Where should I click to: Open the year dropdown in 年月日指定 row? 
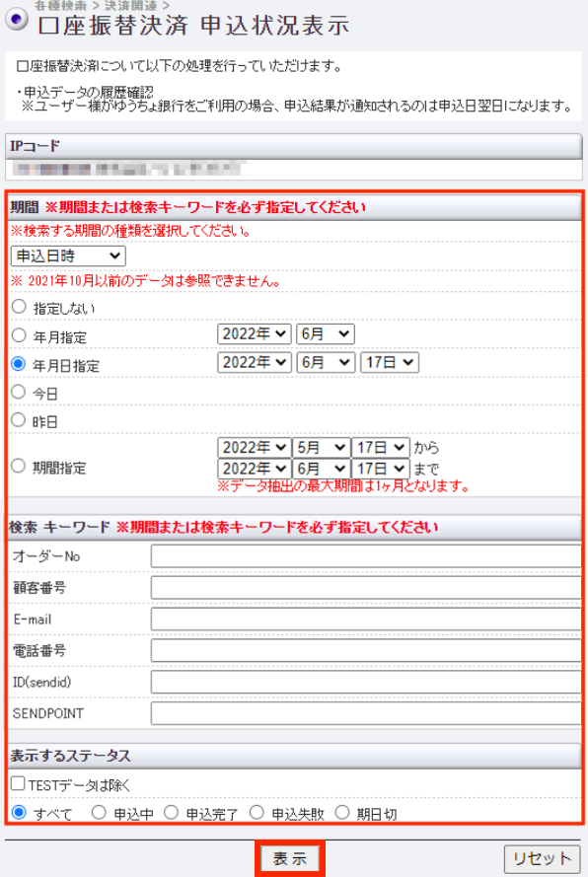point(255,362)
